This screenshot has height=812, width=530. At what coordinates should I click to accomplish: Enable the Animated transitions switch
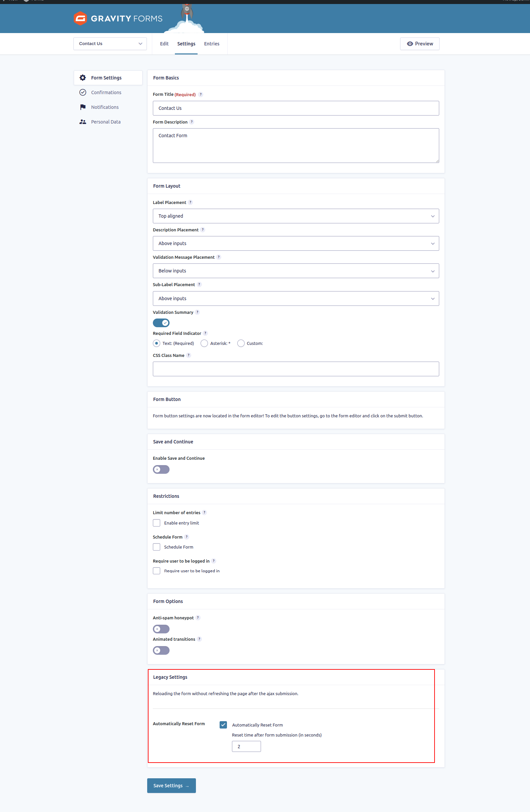click(x=161, y=650)
